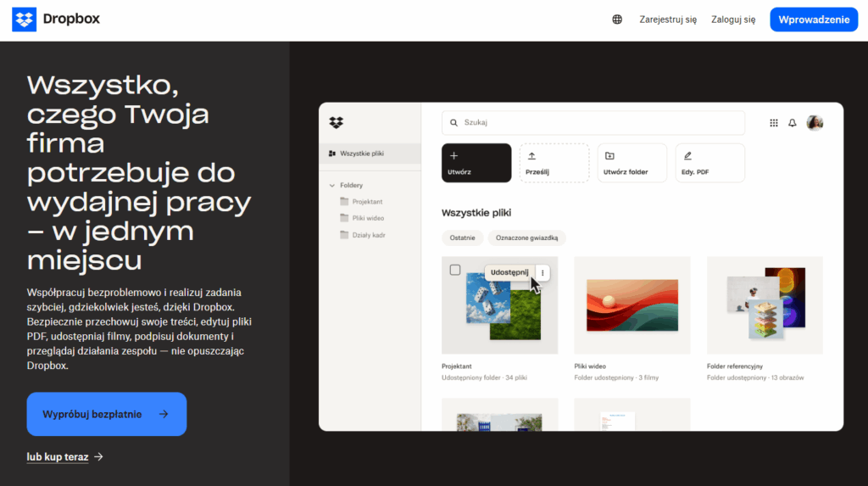Image resolution: width=868 pixels, height=486 pixels.
Task: Open the Pliki wideo folder thumbnail
Action: pos(632,305)
